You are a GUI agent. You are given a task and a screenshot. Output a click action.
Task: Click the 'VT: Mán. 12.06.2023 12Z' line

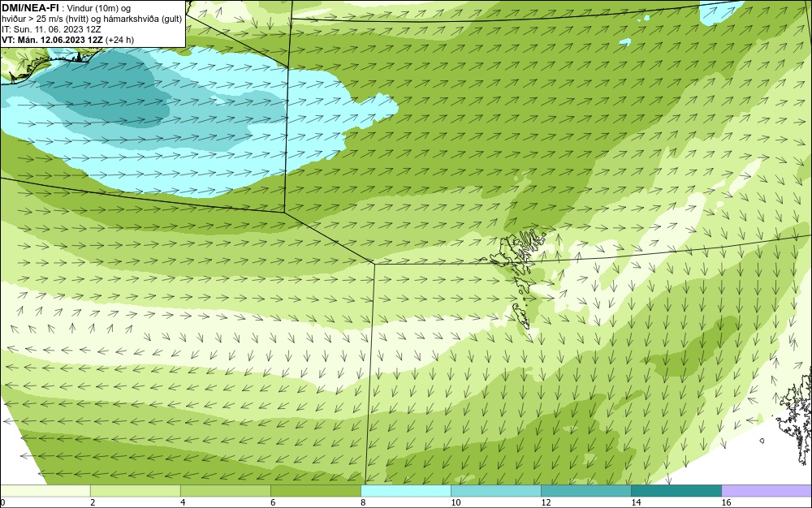click(53, 39)
